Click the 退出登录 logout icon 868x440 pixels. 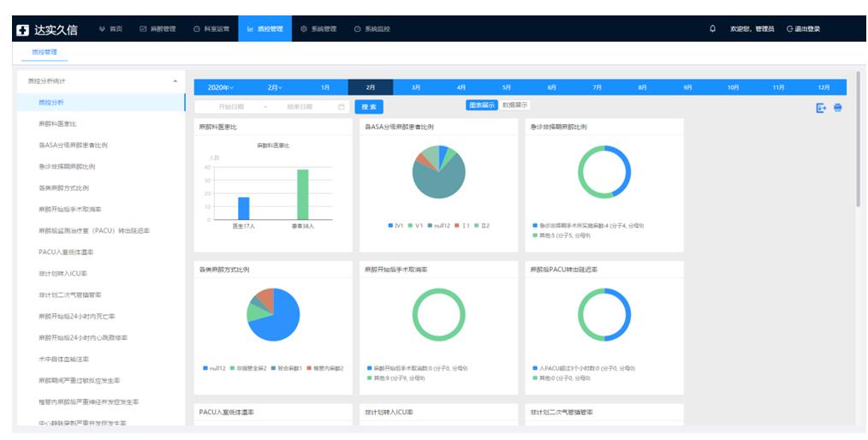click(789, 29)
